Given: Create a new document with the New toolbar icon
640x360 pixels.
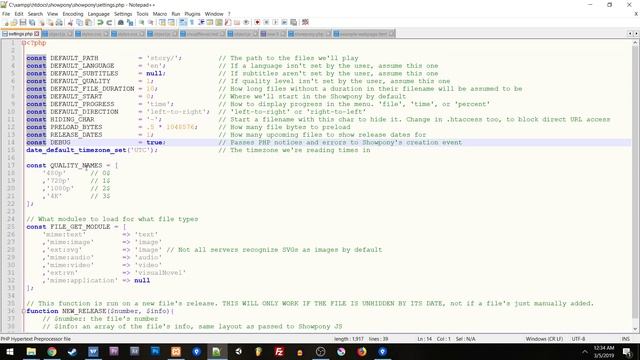Looking at the screenshot, I should coord(6,22).
